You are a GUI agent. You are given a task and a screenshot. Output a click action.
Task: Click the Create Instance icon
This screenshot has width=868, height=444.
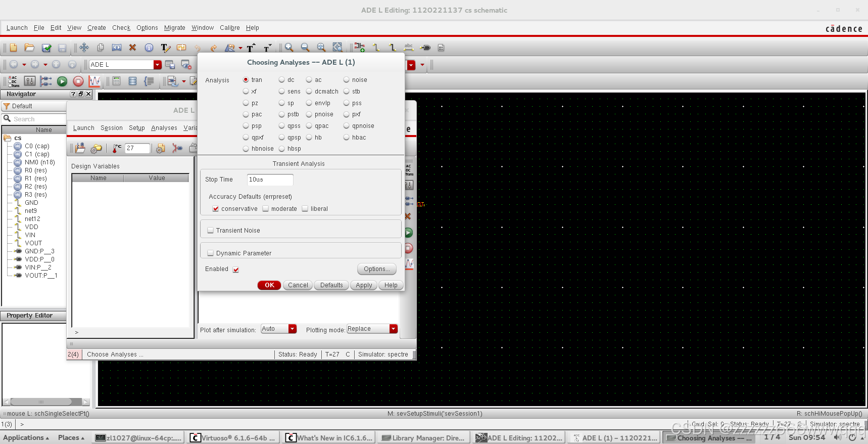[x=360, y=48]
